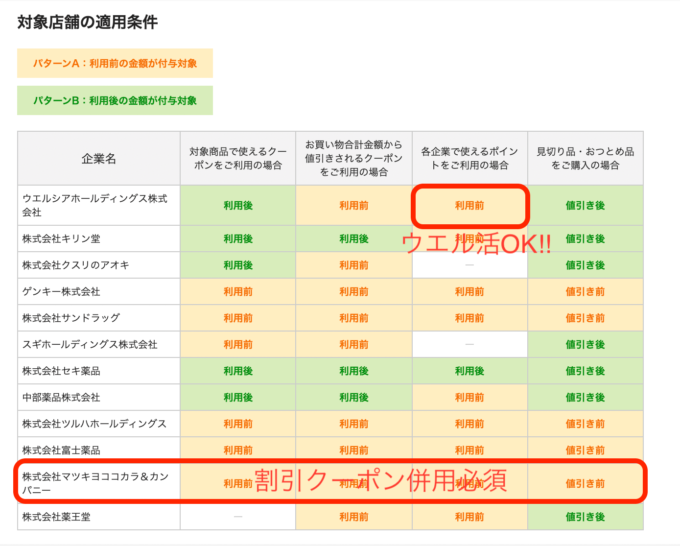
Task: Select company name 株式会社セキ薬品
Action: [61, 371]
